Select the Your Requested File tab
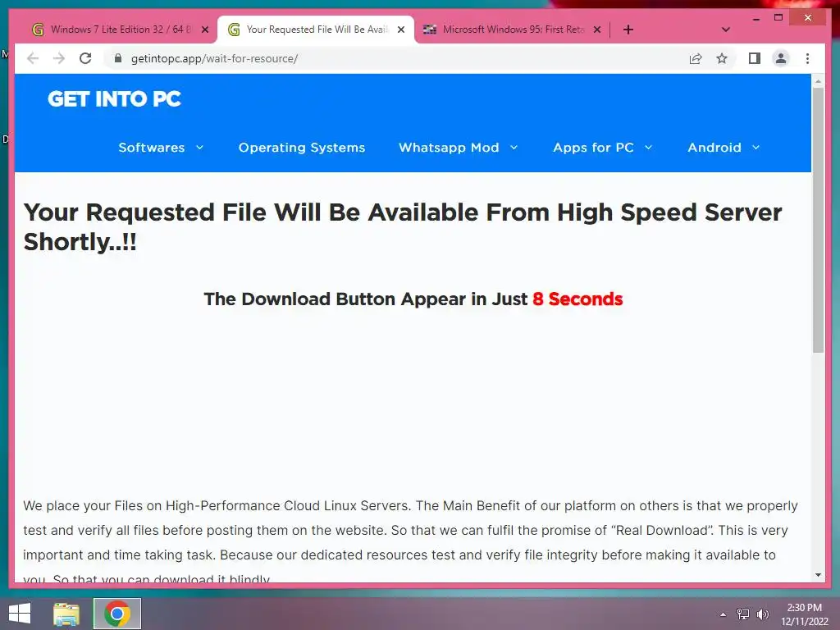Viewport: 840px width, 630px height. (x=316, y=30)
